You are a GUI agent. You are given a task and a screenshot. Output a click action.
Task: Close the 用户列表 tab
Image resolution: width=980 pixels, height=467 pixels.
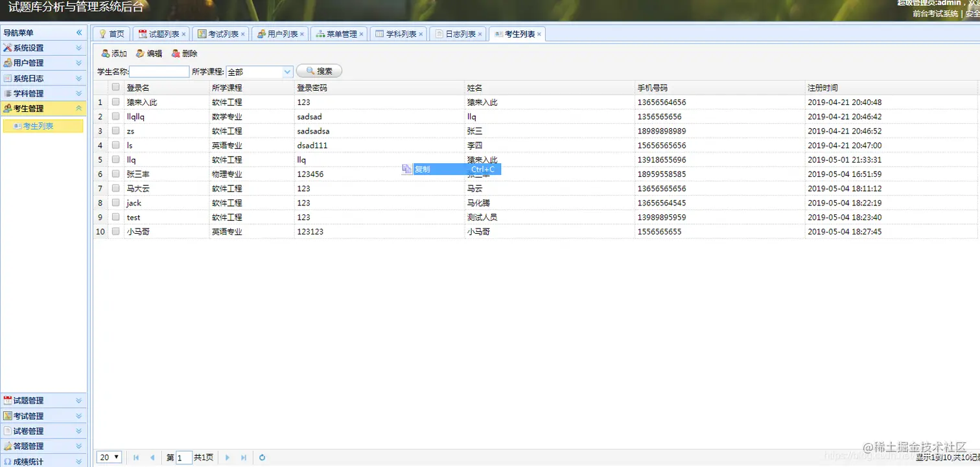pos(302,34)
